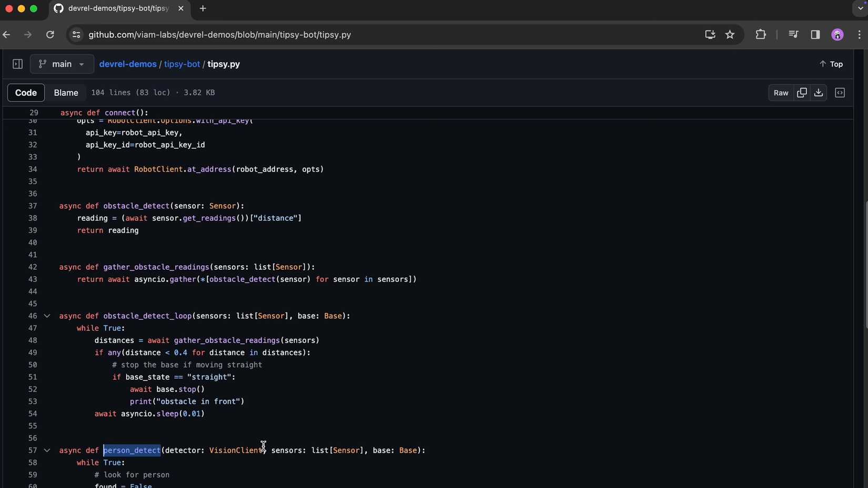Click the gather_obstacle_readings name on line 42
This screenshot has height=488, width=868.
click(x=156, y=267)
